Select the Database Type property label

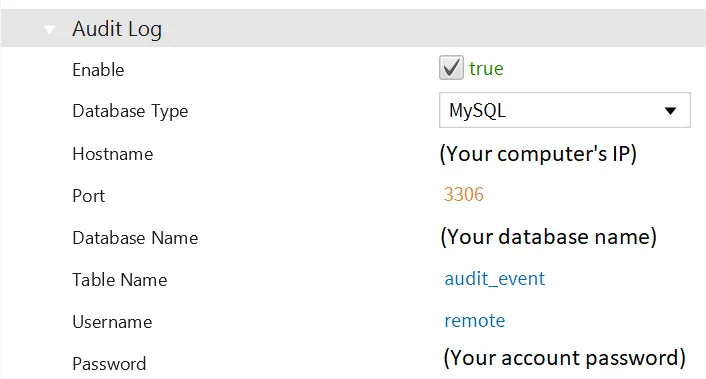[x=130, y=112]
